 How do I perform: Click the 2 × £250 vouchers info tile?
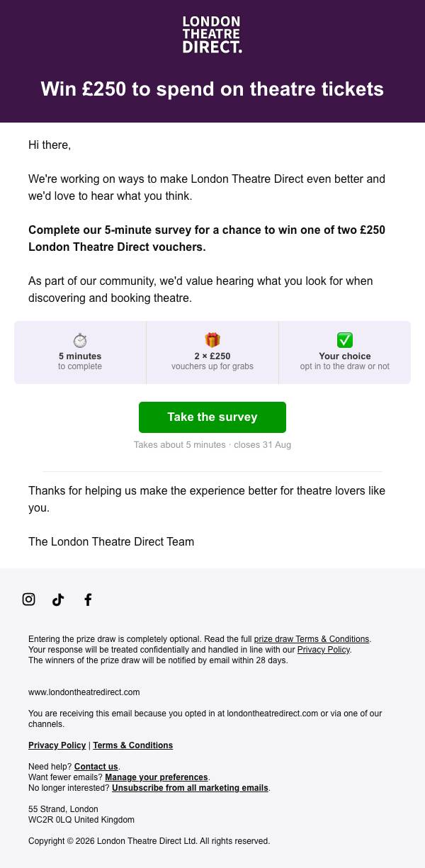point(212,353)
